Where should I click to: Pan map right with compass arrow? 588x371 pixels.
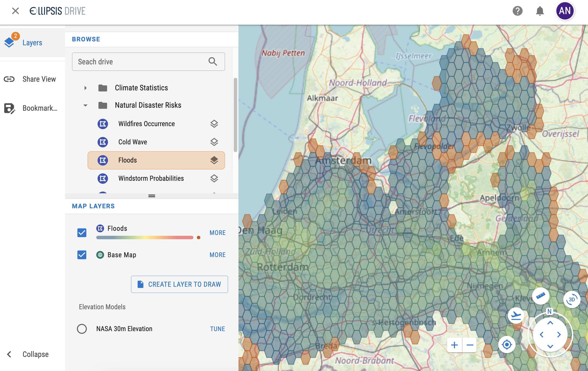559,334
